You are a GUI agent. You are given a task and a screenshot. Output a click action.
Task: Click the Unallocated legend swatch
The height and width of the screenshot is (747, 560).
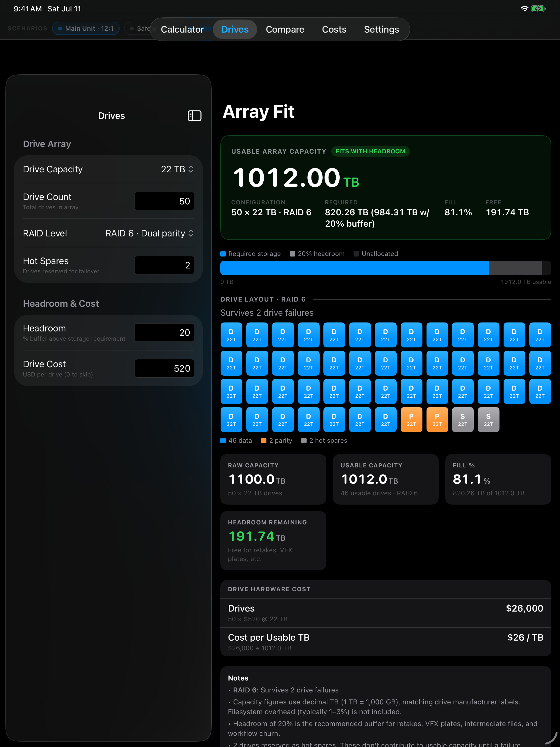click(x=356, y=254)
